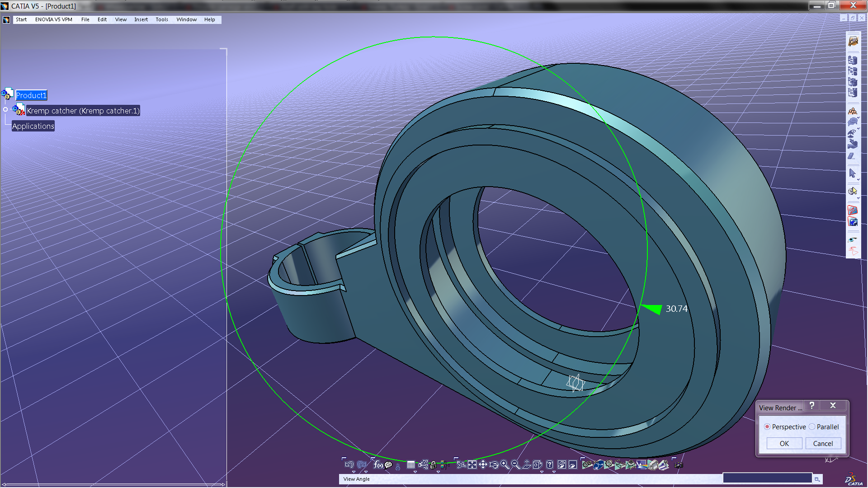
Task: Open the grid icon dropdown arrow
Action: (415, 472)
